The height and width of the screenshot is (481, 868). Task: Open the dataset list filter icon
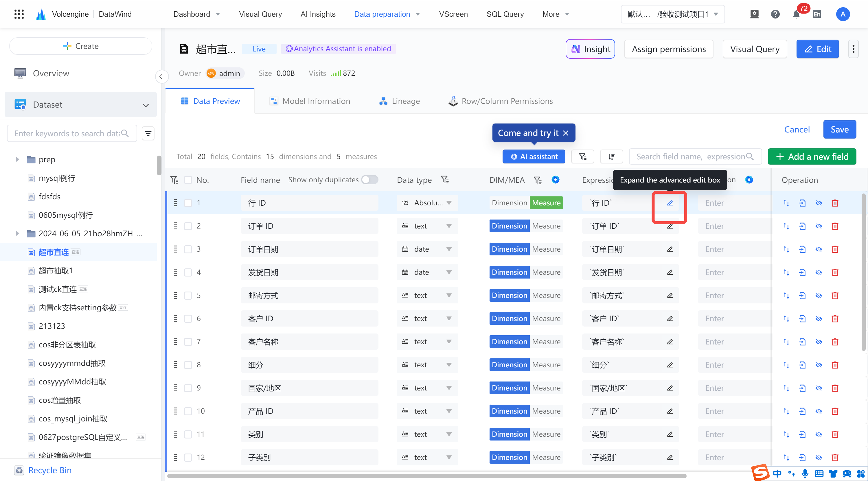(x=148, y=133)
